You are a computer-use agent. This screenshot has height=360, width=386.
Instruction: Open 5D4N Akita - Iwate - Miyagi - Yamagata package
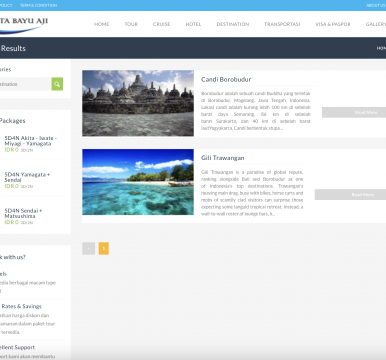[31, 141]
